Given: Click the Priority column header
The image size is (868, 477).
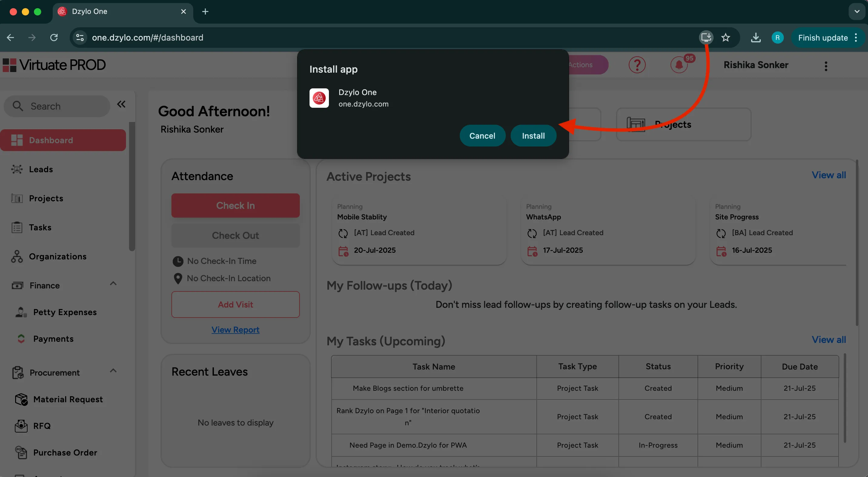Looking at the screenshot, I should [x=729, y=367].
